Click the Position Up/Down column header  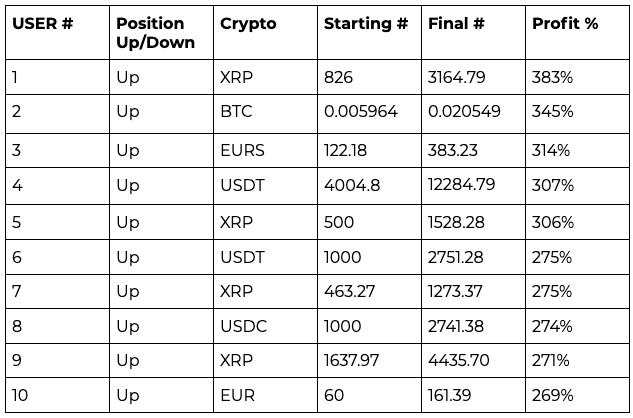161,32
